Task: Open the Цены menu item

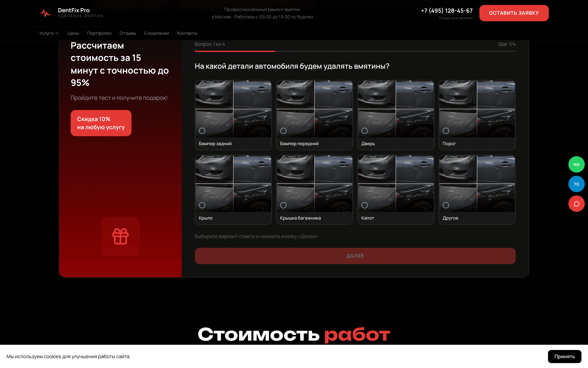Action: pyautogui.click(x=73, y=33)
